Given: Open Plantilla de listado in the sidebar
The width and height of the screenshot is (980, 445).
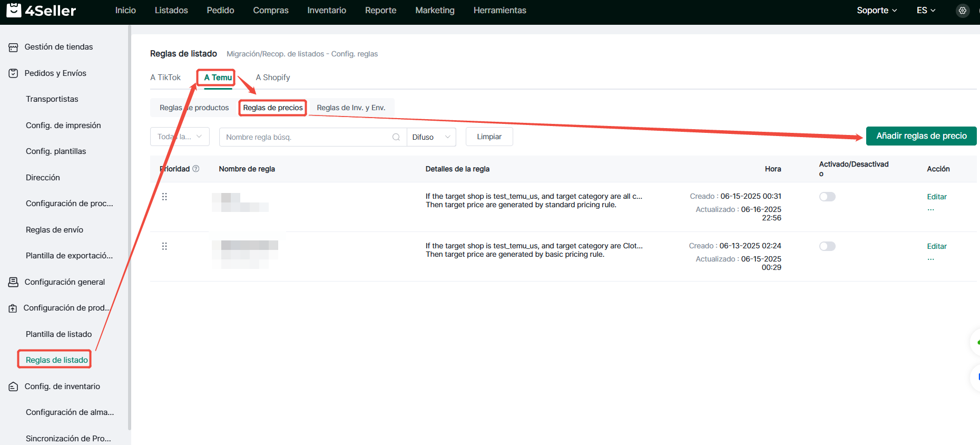Looking at the screenshot, I should click(x=58, y=334).
